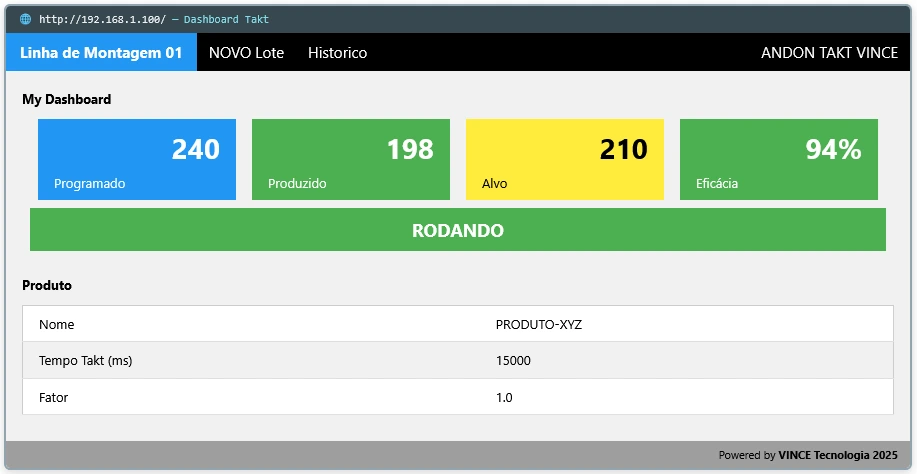The image size is (917, 474).
Task: Click the globe icon beside the URL
Action: point(25,19)
